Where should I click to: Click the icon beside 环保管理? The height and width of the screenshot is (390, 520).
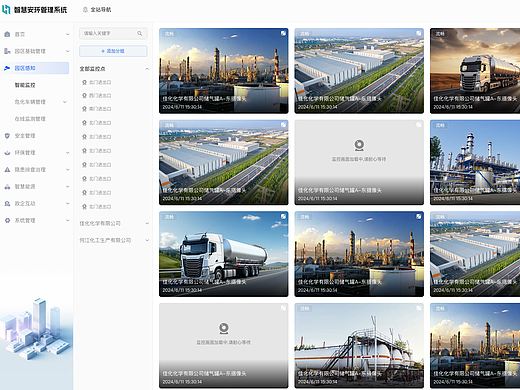(7, 153)
